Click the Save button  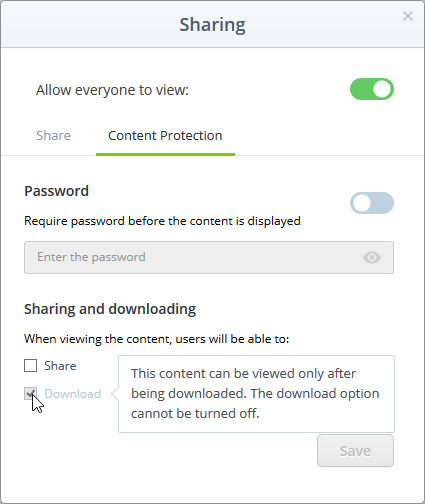click(355, 451)
